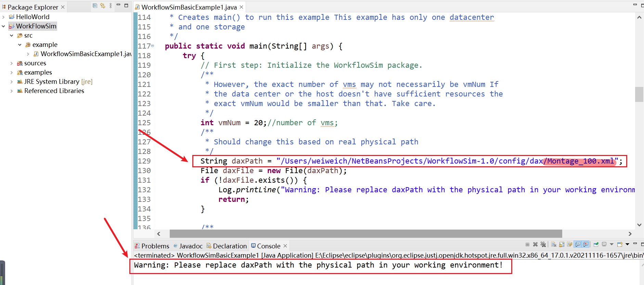The width and height of the screenshot is (644, 285).
Task: Open the Open Console dropdown arrow
Action: tap(627, 244)
